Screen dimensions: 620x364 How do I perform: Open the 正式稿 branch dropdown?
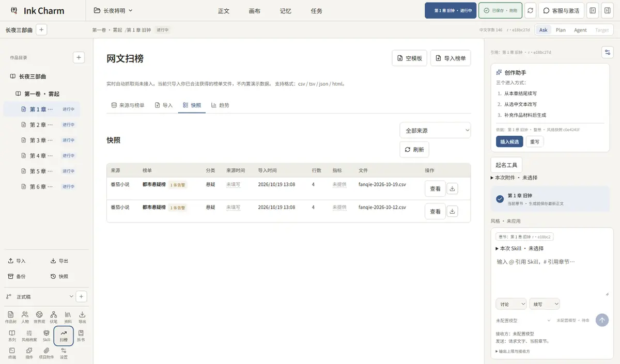click(x=40, y=296)
